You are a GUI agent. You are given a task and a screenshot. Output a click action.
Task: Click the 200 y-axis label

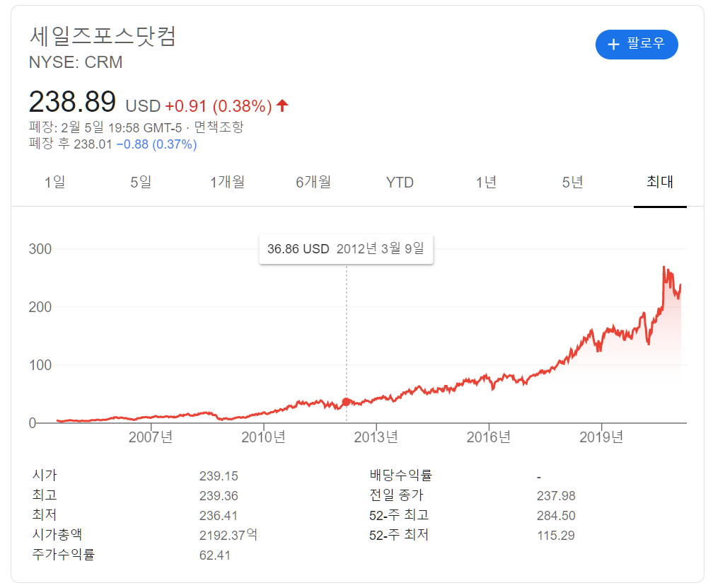(x=40, y=306)
